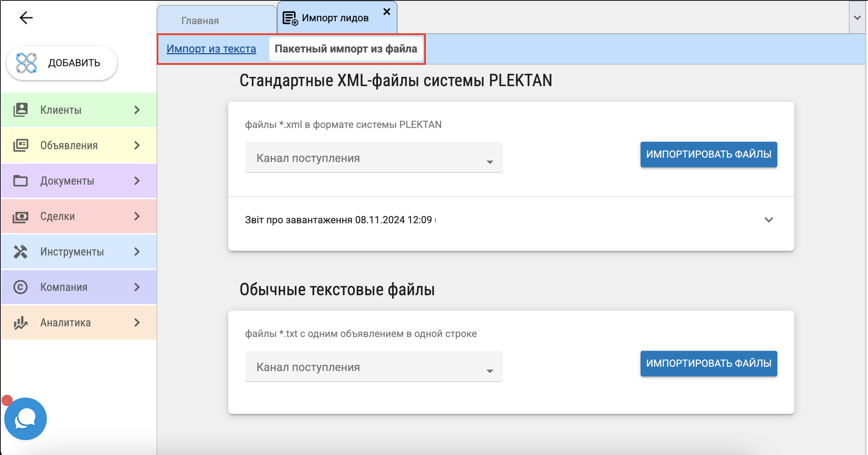Image resolution: width=868 pixels, height=455 pixels.
Task: Click the Объявления newspaper icon
Action: point(21,145)
